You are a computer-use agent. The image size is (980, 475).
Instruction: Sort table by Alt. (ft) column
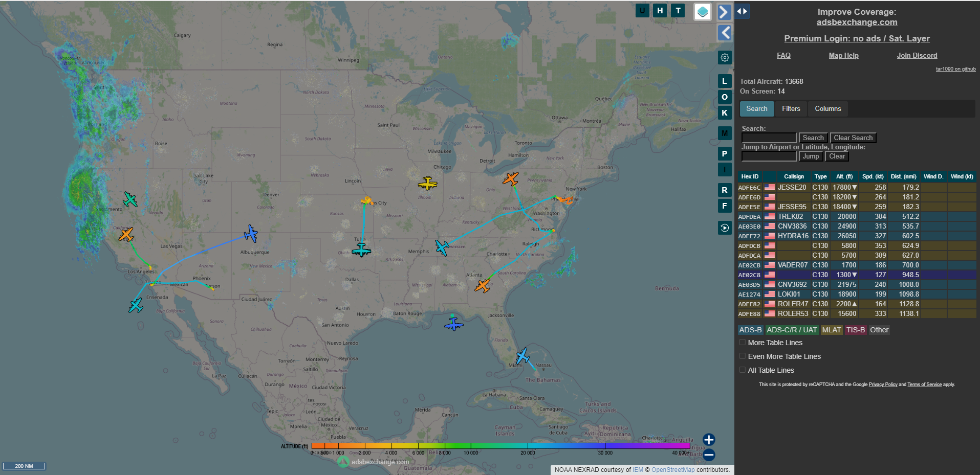point(844,176)
